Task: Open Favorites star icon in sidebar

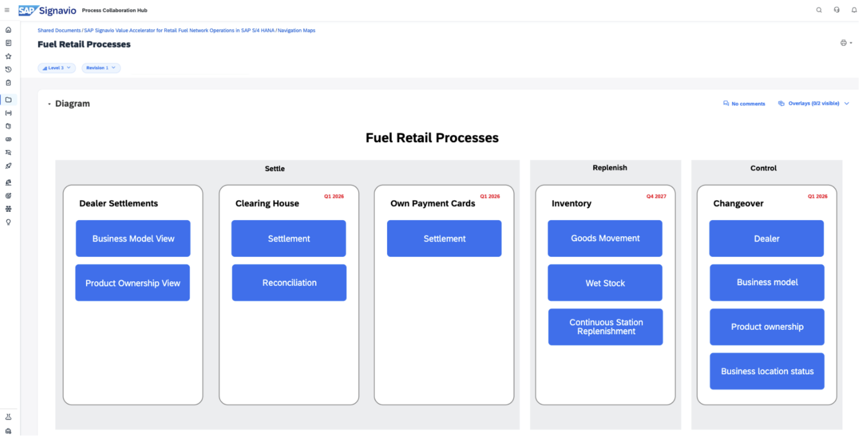Action: tap(8, 56)
